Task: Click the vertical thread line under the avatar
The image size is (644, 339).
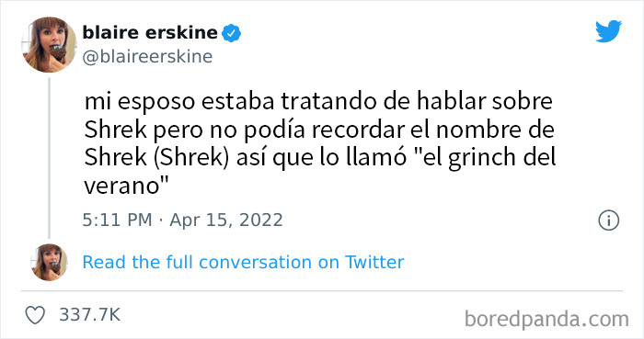Action: 50,158
